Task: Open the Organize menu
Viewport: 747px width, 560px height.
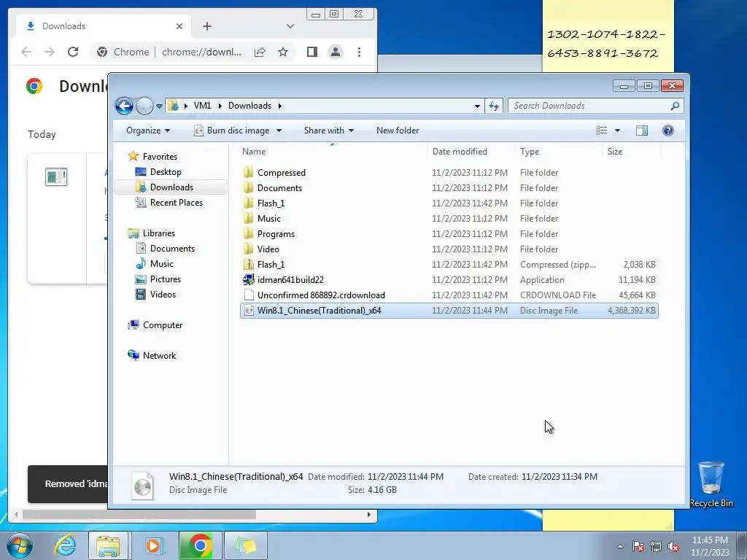Action: (147, 131)
